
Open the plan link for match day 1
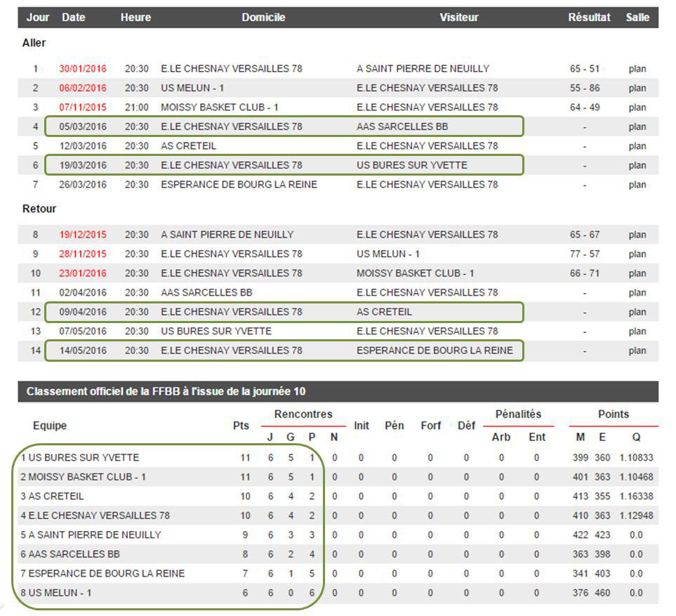pyautogui.click(x=637, y=69)
